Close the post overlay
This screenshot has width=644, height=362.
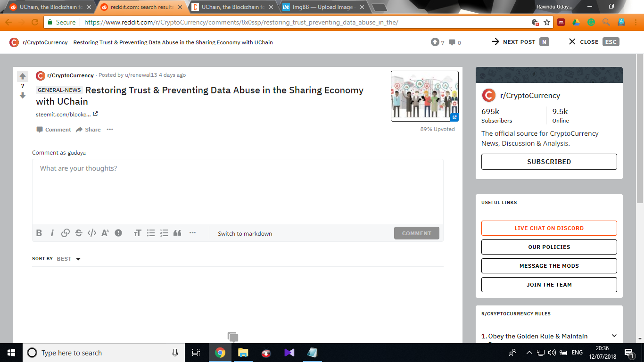tap(594, 42)
